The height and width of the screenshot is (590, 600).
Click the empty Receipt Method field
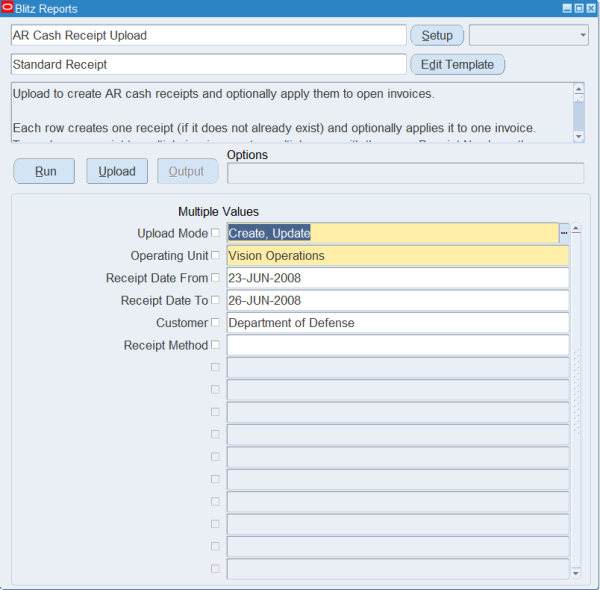point(398,345)
